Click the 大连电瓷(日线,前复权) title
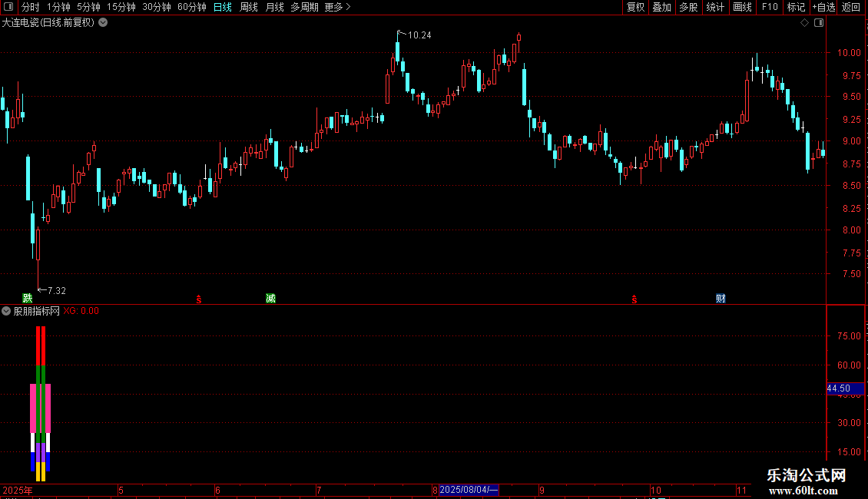Image resolution: width=868 pixels, height=499 pixels. pyautogui.click(x=48, y=23)
